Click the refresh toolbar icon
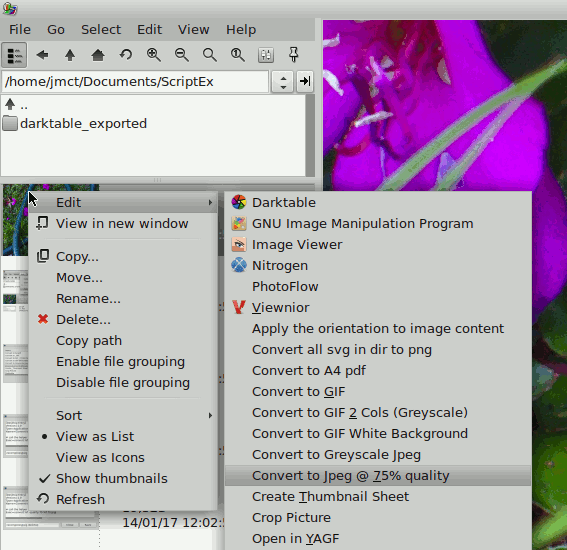The height and width of the screenshot is (550, 567). point(126,55)
